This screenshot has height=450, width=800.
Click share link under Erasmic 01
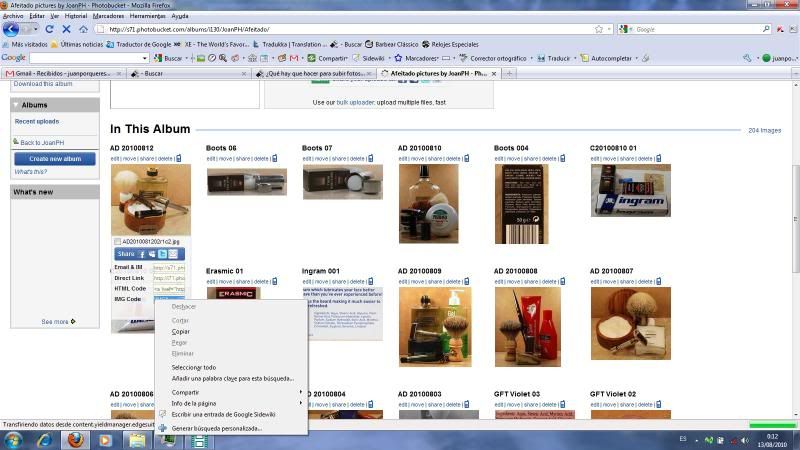pos(243,282)
